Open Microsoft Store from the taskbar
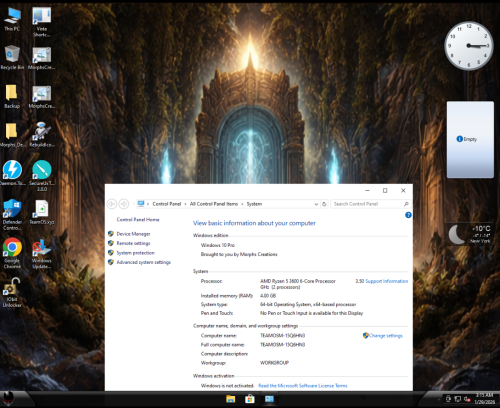Screen dimensions: 500x408 coord(250,399)
